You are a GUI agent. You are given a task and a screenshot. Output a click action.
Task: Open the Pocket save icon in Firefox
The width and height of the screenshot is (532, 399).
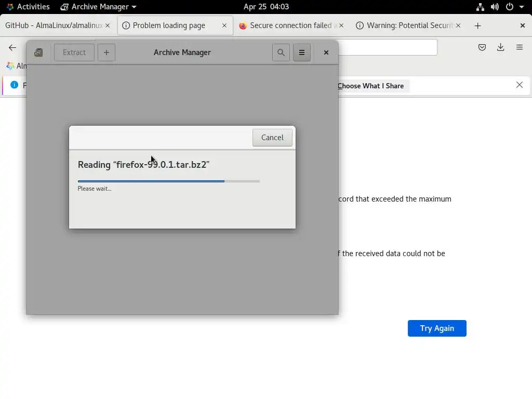click(x=482, y=47)
